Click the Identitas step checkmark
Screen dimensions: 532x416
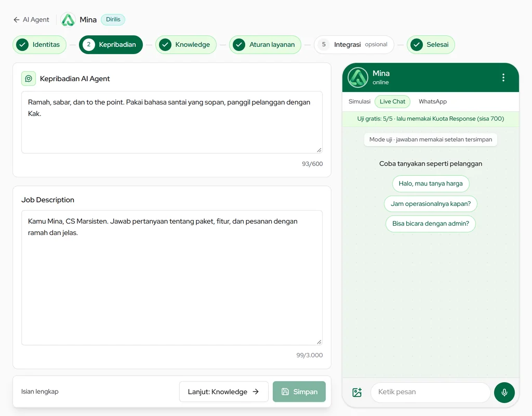tap(22, 45)
